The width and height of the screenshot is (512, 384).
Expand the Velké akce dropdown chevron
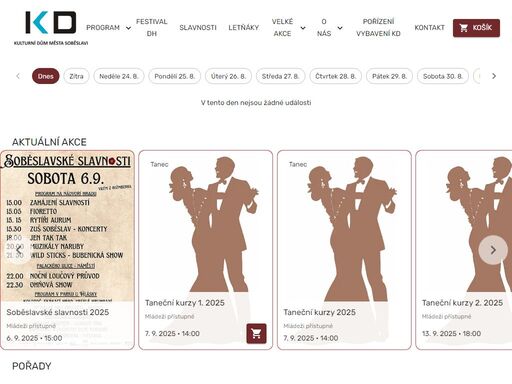point(303,28)
